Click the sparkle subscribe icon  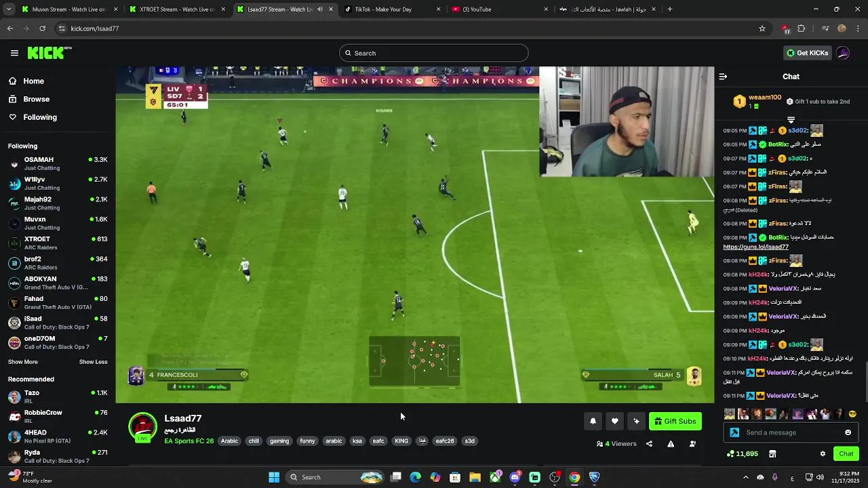(x=636, y=421)
